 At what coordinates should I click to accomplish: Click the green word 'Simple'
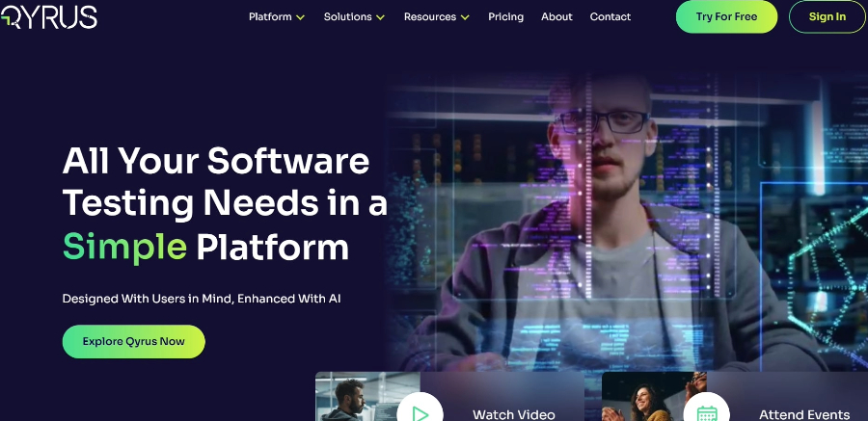(x=124, y=248)
